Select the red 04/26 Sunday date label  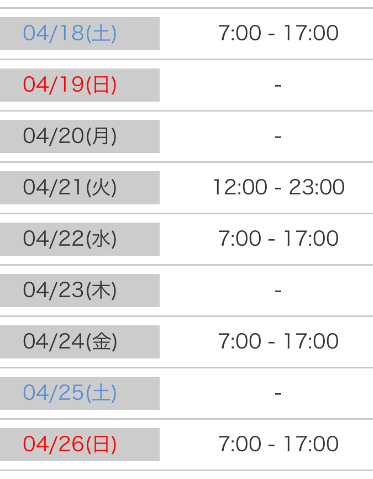(x=70, y=444)
